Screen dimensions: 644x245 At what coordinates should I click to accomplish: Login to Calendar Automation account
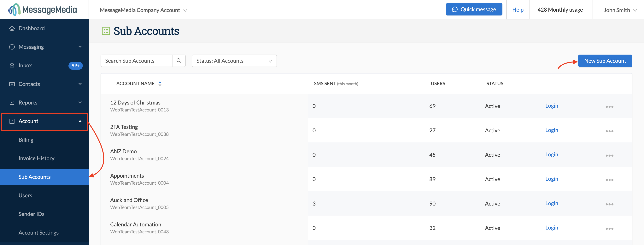tap(552, 228)
